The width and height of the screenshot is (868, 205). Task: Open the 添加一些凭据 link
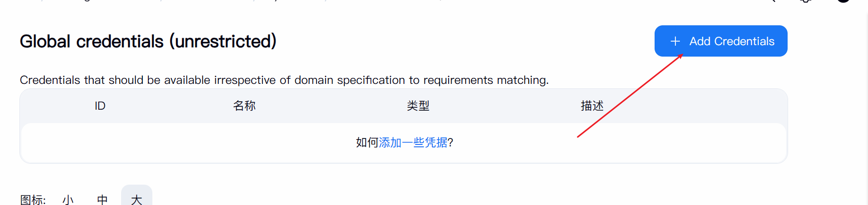[413, 142]
